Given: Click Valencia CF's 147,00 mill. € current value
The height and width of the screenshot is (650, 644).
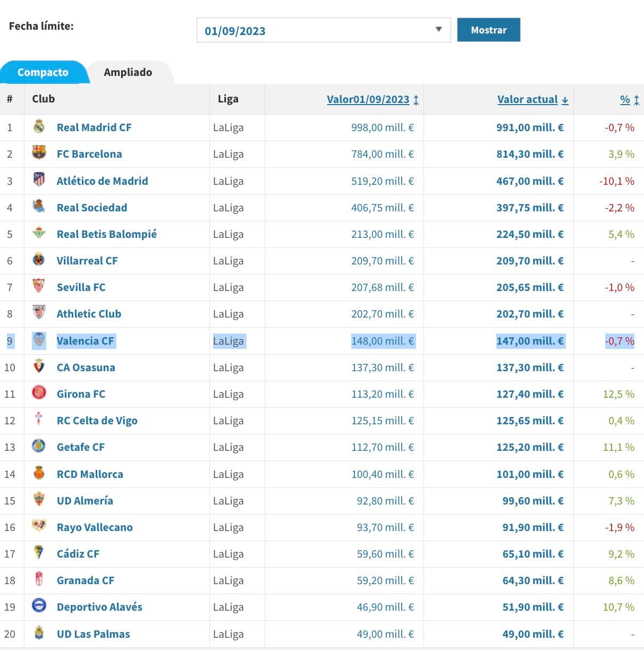Looking at the screenshot, I should pyautogui.click(x=530, y=341).
